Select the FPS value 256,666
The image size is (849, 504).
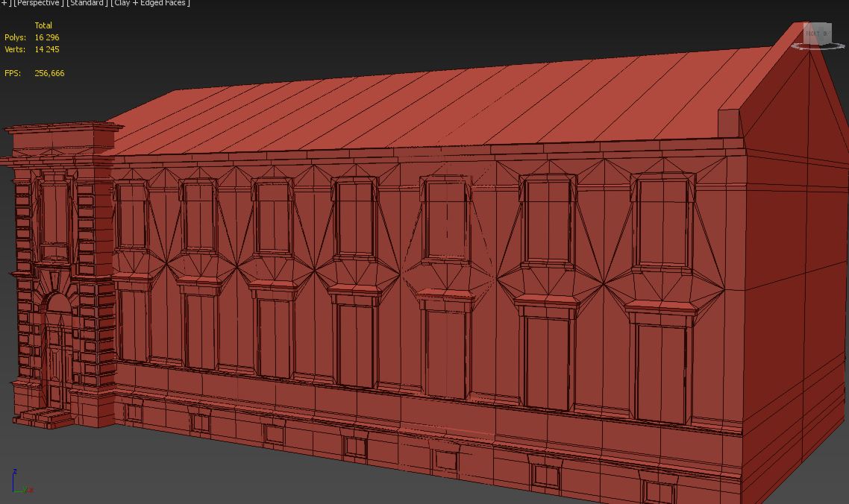click(49, 73)
